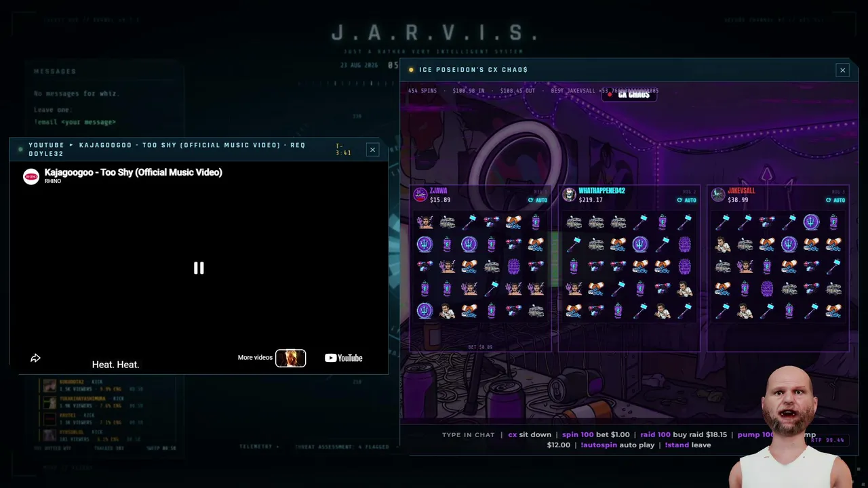This screenshot has height=488, width=868.
Task: Click WHATHAPPENED42's balance of $219.17
Action: [591, 200]
